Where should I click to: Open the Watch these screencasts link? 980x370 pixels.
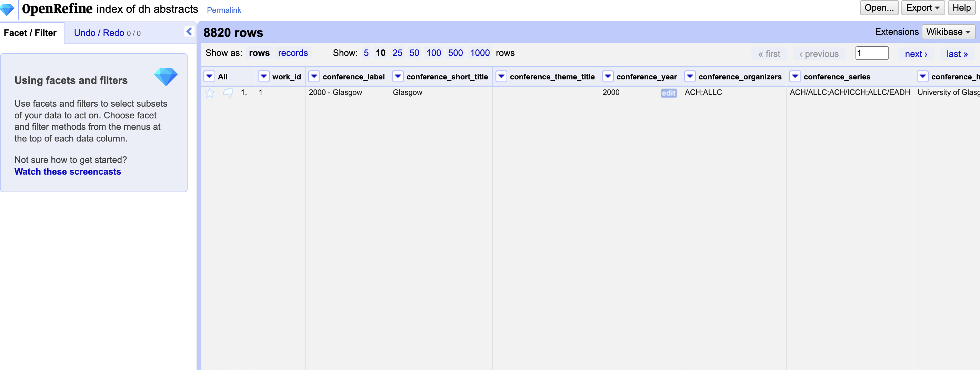pos(67,172)
